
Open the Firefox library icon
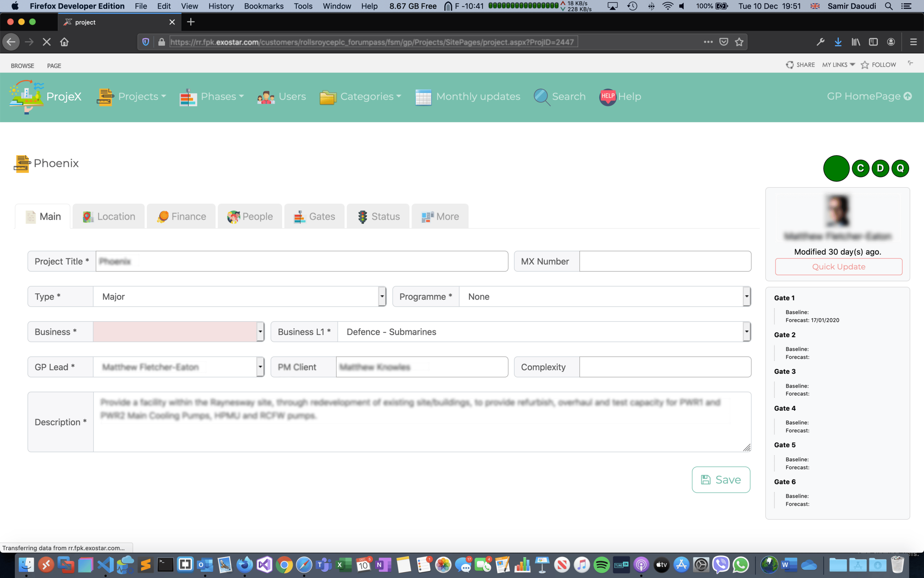tap(856, 42)
